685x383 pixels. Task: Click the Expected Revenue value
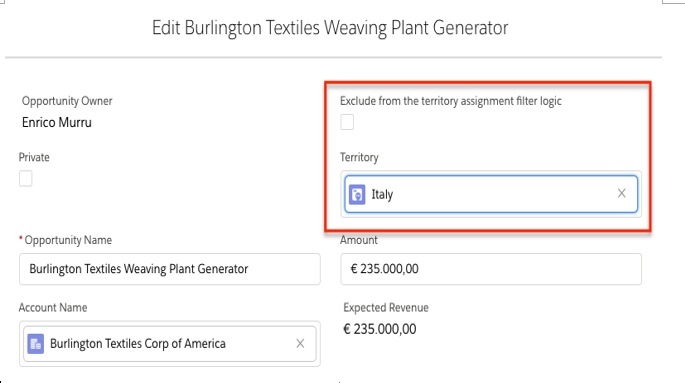pyautogui.click(x=380, y=329)
